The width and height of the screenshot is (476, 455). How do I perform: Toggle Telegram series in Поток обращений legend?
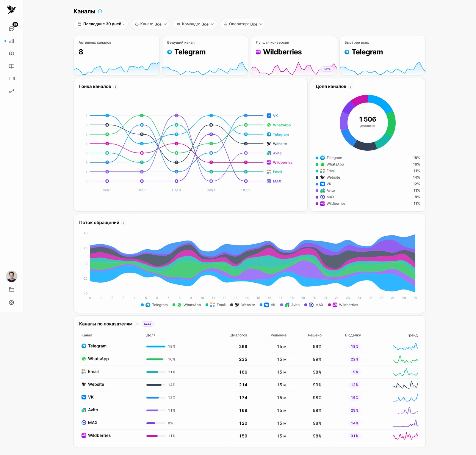pyautogui.click(x=154, y=305)
